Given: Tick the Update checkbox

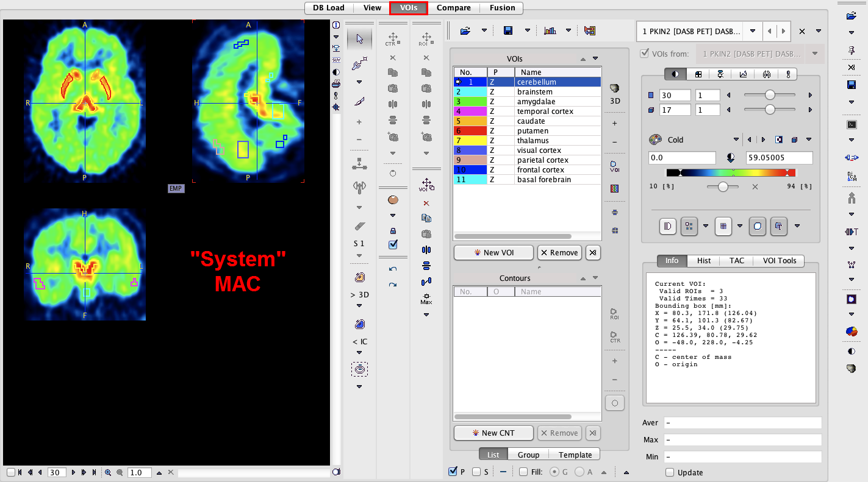Looking at the screenshot, I should point(670,472).
